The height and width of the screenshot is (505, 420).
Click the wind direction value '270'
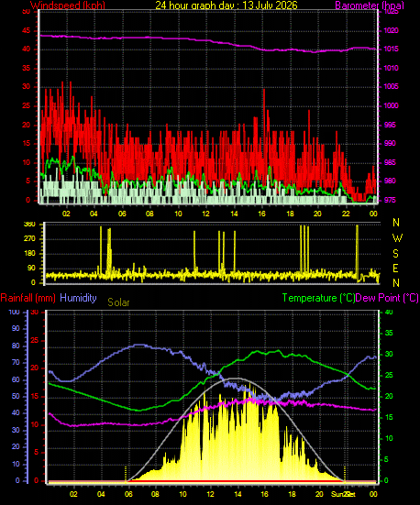point(29,239)
